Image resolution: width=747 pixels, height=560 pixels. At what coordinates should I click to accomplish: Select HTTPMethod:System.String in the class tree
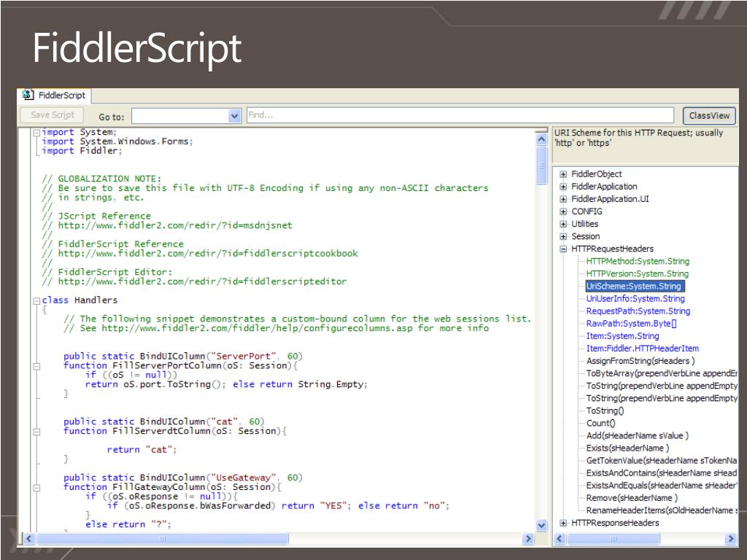point(638,261)
